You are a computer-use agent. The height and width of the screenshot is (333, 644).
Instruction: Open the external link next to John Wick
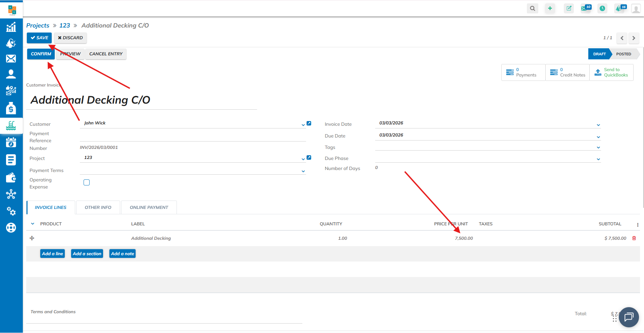pos(309,123)
